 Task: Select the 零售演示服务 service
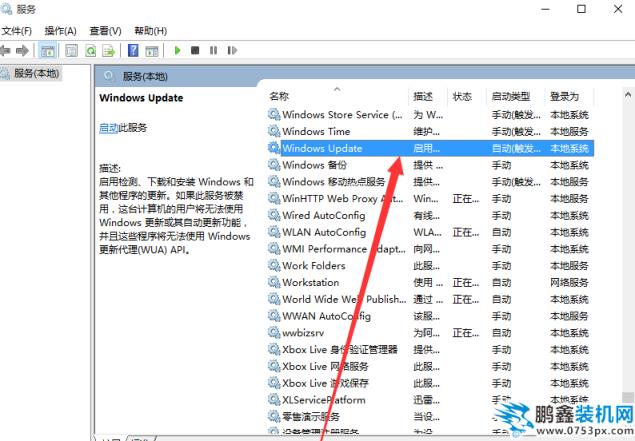pyautogui.click(x=430, y=417)
